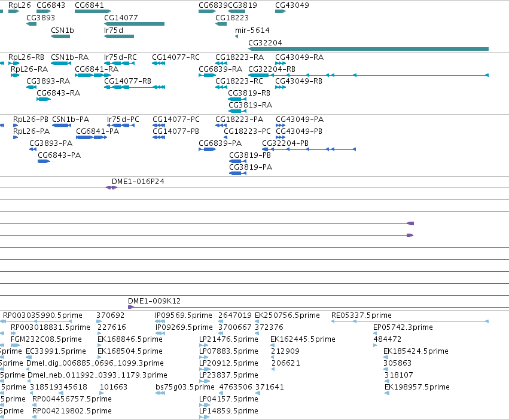Click the IP09569.5prime EST label
Screen dimensions: 509x420
tap(184, 315)
